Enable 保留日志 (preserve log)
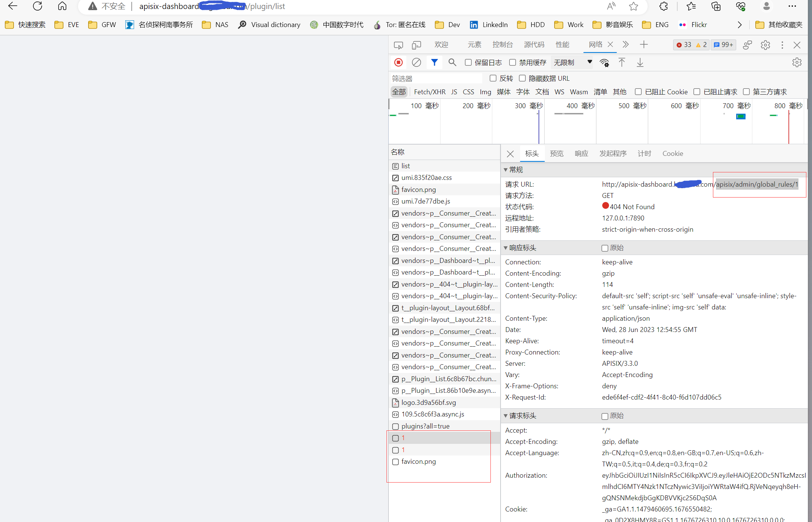812x522 pixels. pos(468,62)
